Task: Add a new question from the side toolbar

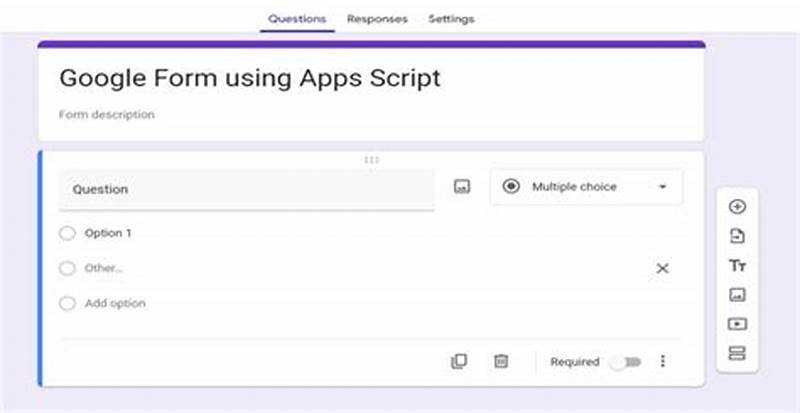Action: (737, 207)
